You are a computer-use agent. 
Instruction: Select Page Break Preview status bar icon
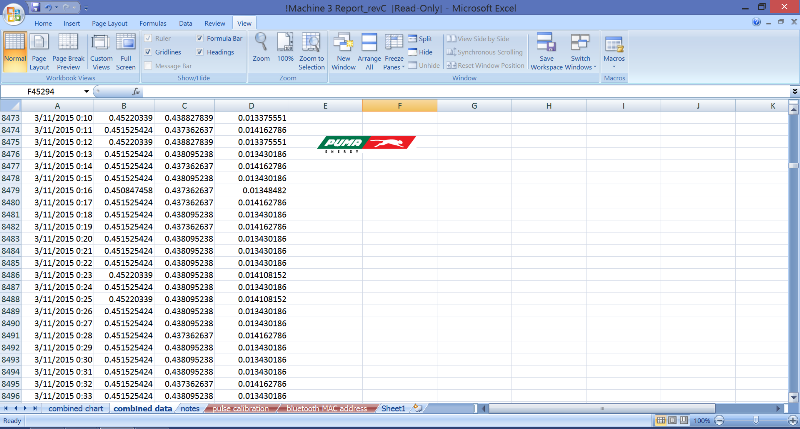pos(684,420)
